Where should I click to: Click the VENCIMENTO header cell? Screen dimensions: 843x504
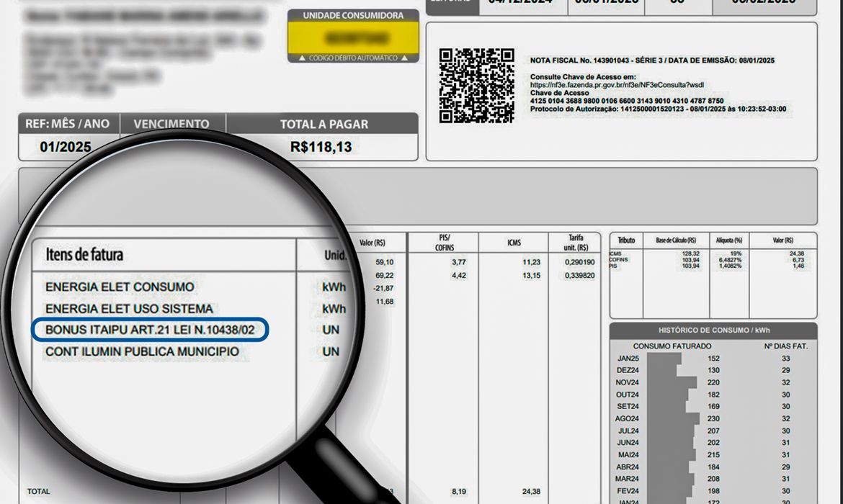click(171, 125)
